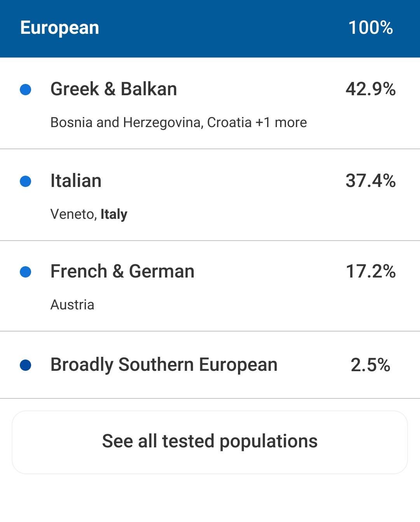The image size is (420, 522).
Task: Click the 2.5% percentage value
Action: (x=370, y=365)
